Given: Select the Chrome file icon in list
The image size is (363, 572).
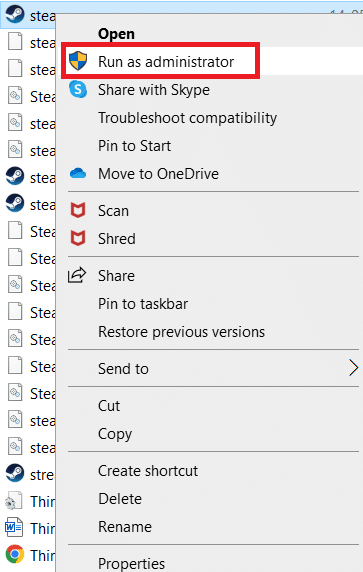Looking at the screenshot, I should (x=15, y=554).
